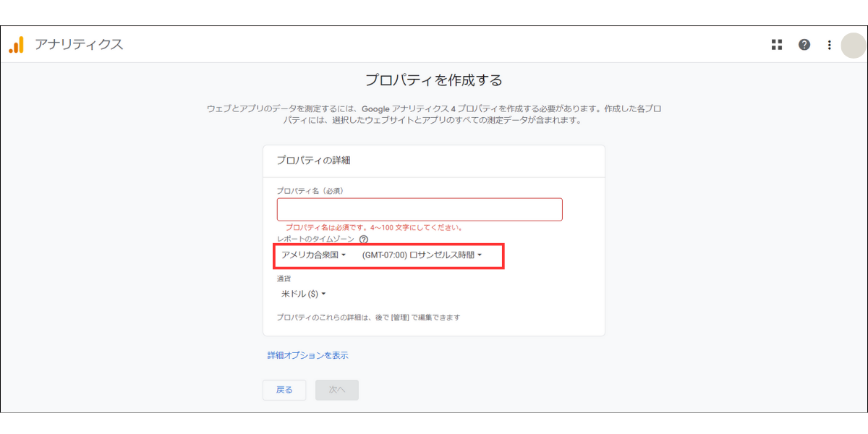Click the 詳細オプションを表示 link
Screen dimensions: 868x434
pyautogui.click(x=308, y=355)
